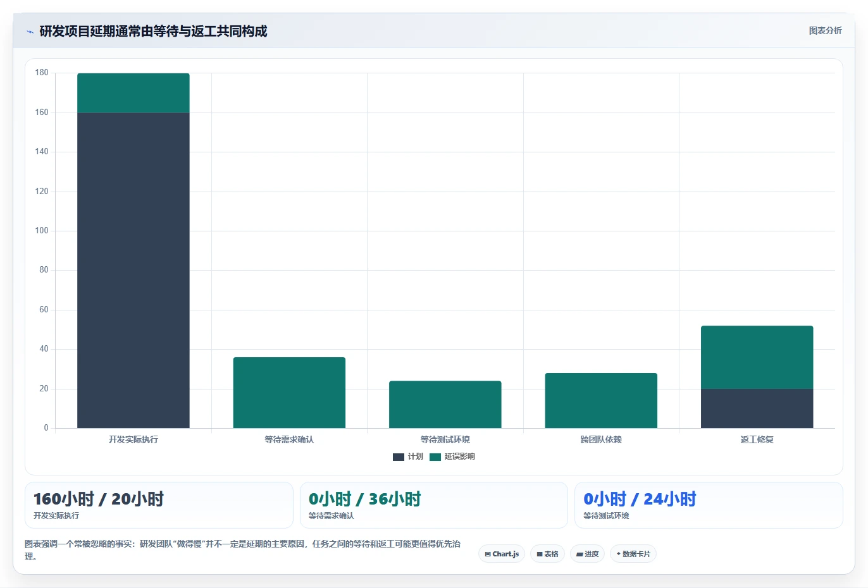The width and height of the screenshot is (868, 588).
Task: Click the 等待需求确认 x-axis label
Action: click(289, 439)
